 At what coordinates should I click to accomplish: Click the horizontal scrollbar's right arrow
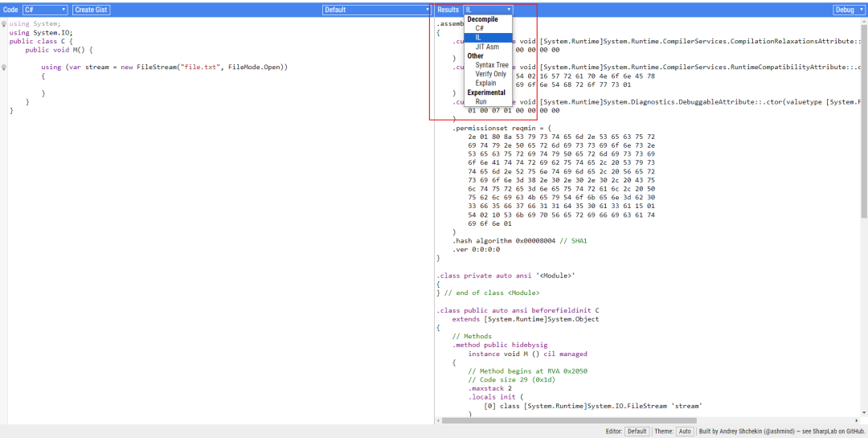coord(855,420)
